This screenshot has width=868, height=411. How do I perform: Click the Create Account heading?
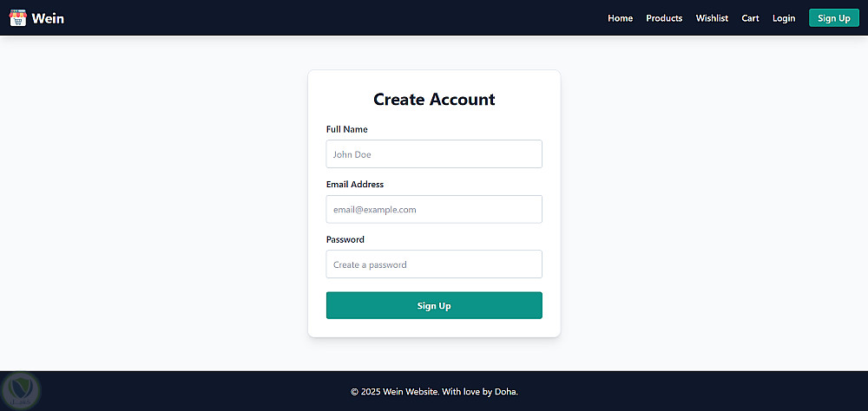point(434,100)
